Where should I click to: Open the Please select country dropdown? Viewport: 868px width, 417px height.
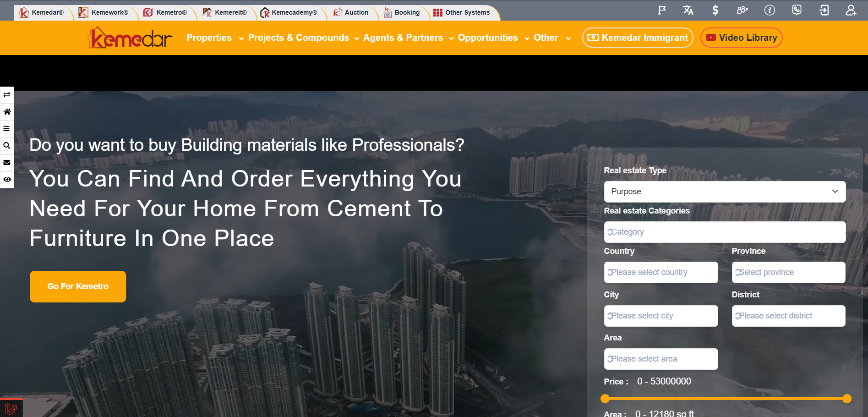click(x=661, y=272)
